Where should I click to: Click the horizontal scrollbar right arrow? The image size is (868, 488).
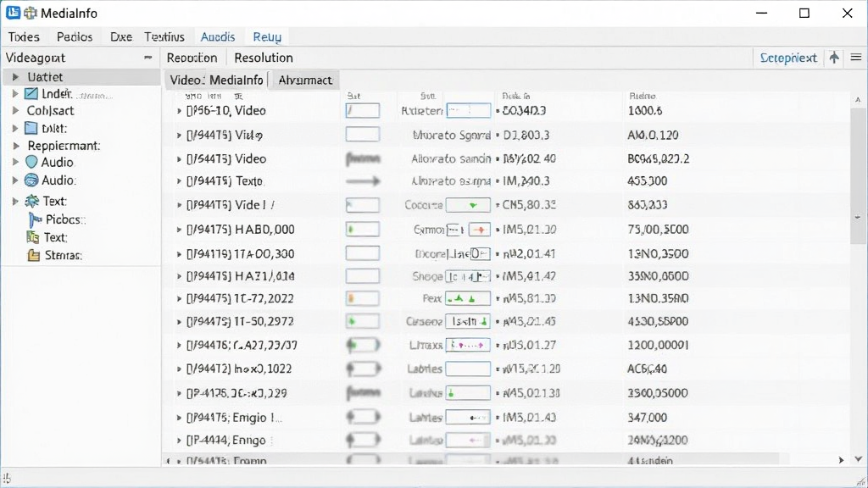pyautogui.click(x=841, y=460)
